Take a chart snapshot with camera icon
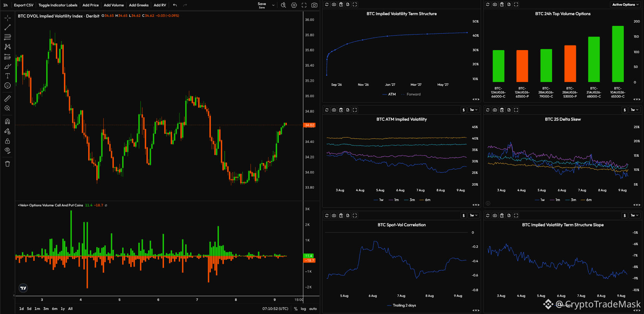 pyautogui.click(x=314, y=5)
